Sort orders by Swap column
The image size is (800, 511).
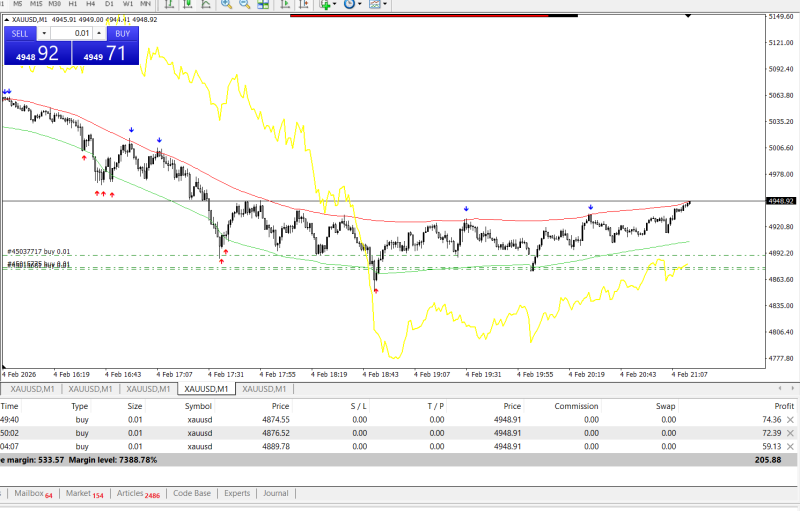tap(665, 406)
